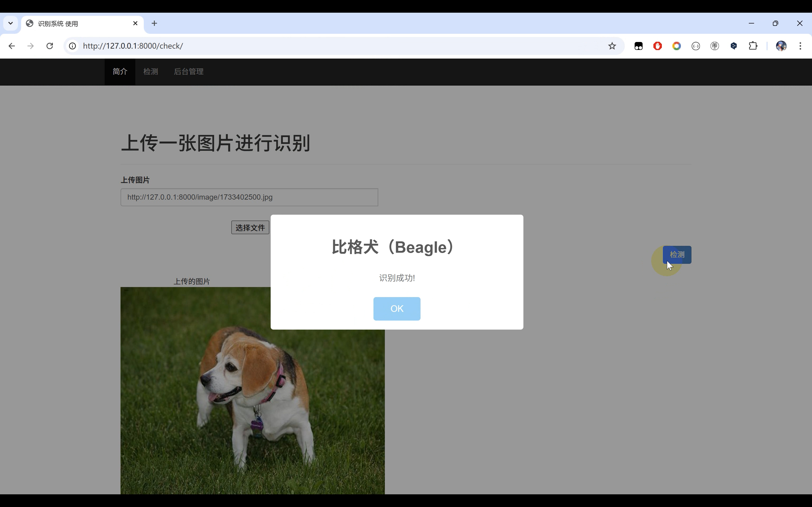
Task: Click the 选择文件 file picker button
Action: coord(250,227)
